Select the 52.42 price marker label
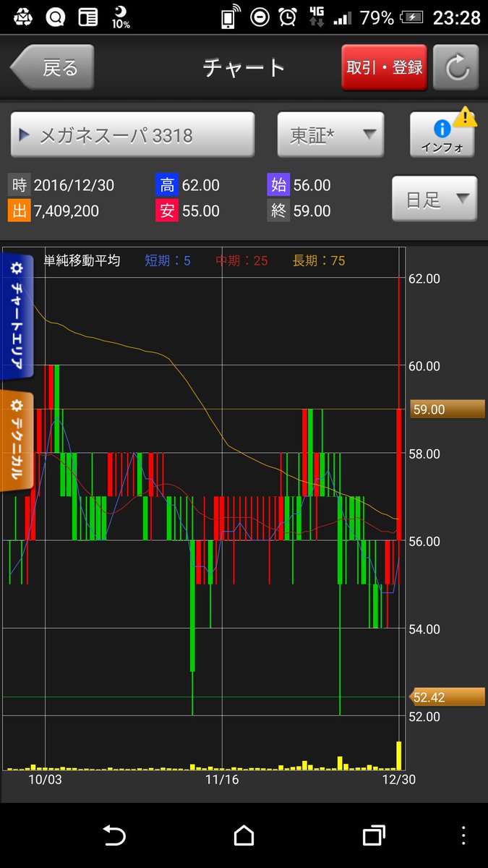 pyautogui.click(x=446, y=697)
